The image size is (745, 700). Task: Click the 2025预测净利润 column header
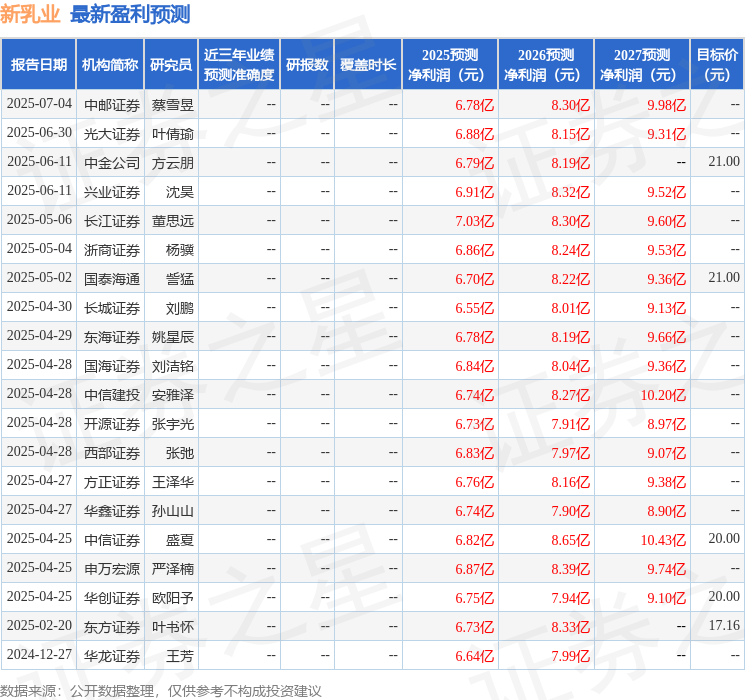click(x=450, y=65)
